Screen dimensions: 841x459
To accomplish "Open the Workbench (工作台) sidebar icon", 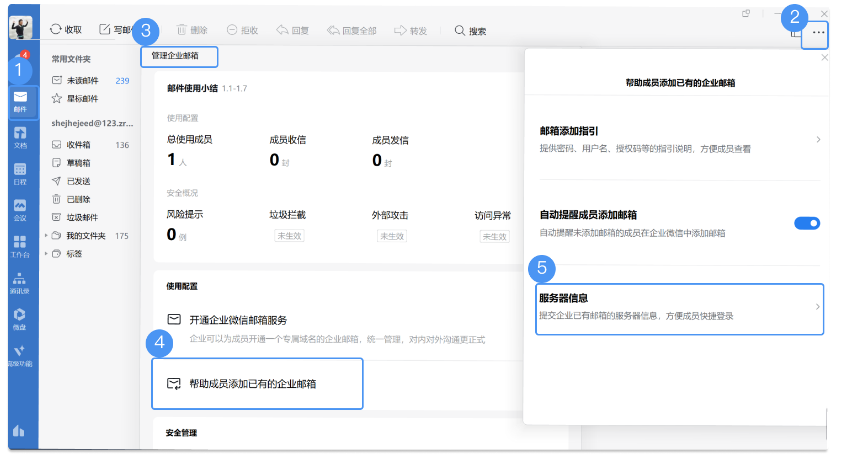I will point(20,246).
